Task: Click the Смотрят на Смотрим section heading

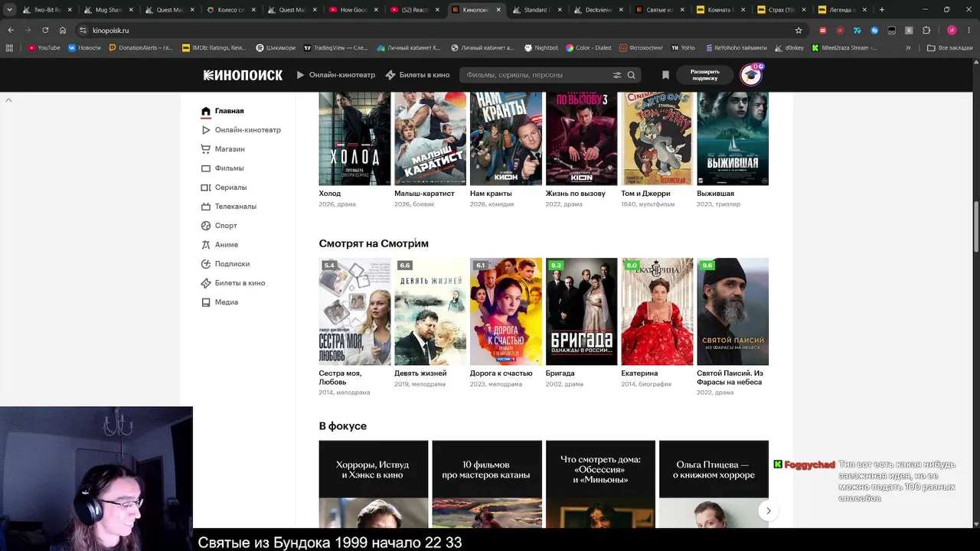Action: 374,243
